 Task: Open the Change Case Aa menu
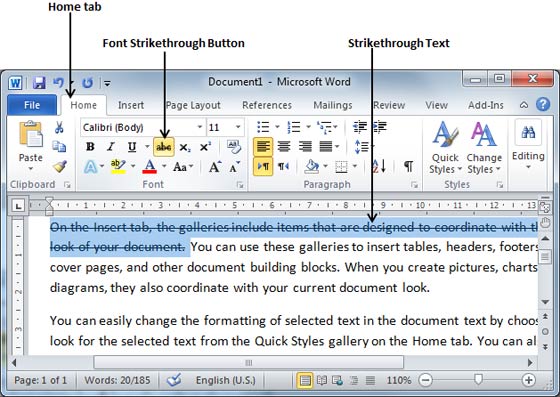183,167
